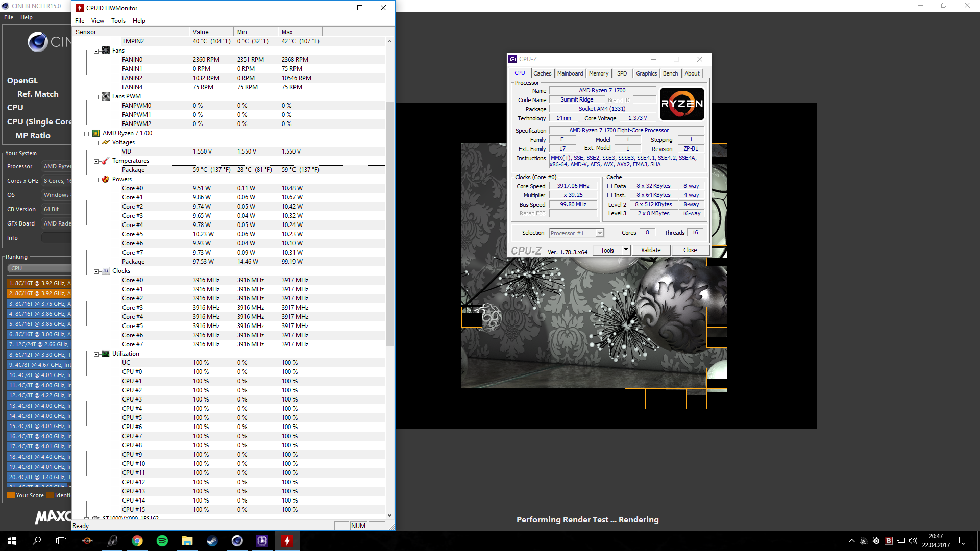Switch to the Memory tab in CPU-Z
The width and height of the screenshot is (980, 551).
[599, 73]
